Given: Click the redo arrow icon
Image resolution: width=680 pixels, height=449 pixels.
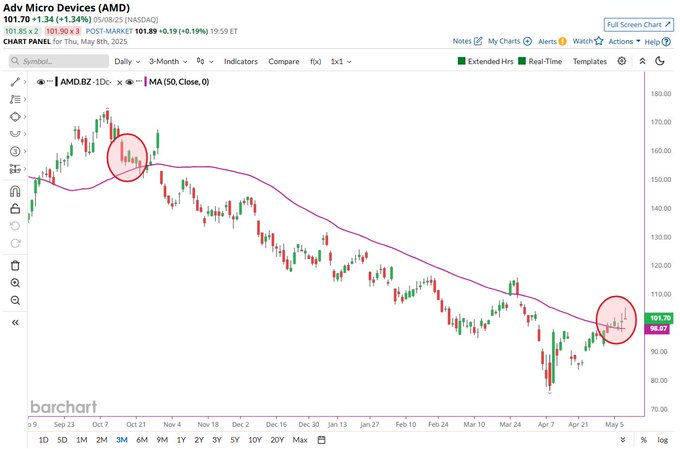Looking at the screenshot, I should [x=15, y=243].
